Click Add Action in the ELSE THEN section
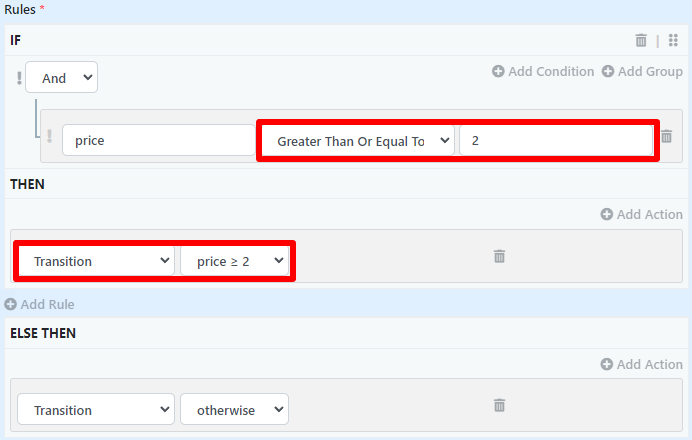The width and height of the screenshot is (692, 440). (x=642, y=364)
